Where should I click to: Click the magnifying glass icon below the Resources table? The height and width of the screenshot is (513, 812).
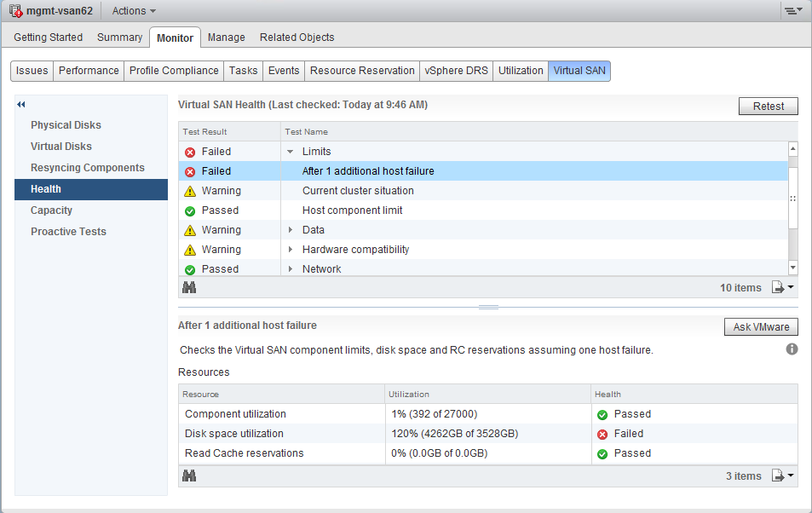pyautogui.click(x=189, y=476)
